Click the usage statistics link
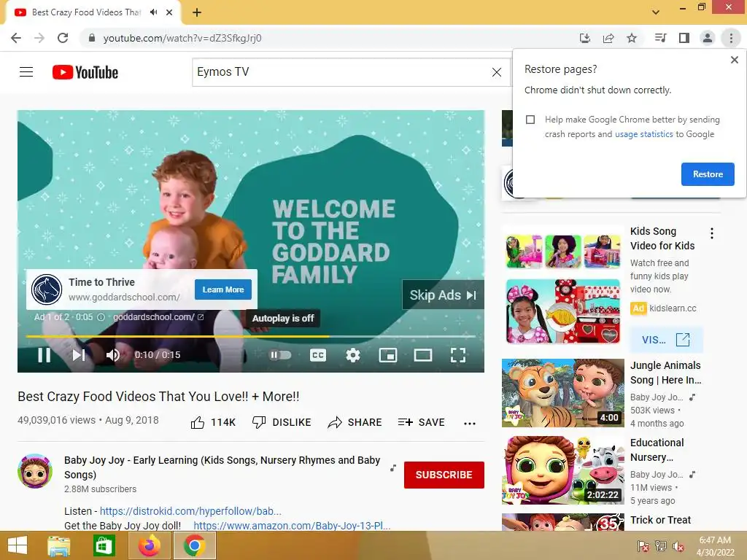 point(643,134)
